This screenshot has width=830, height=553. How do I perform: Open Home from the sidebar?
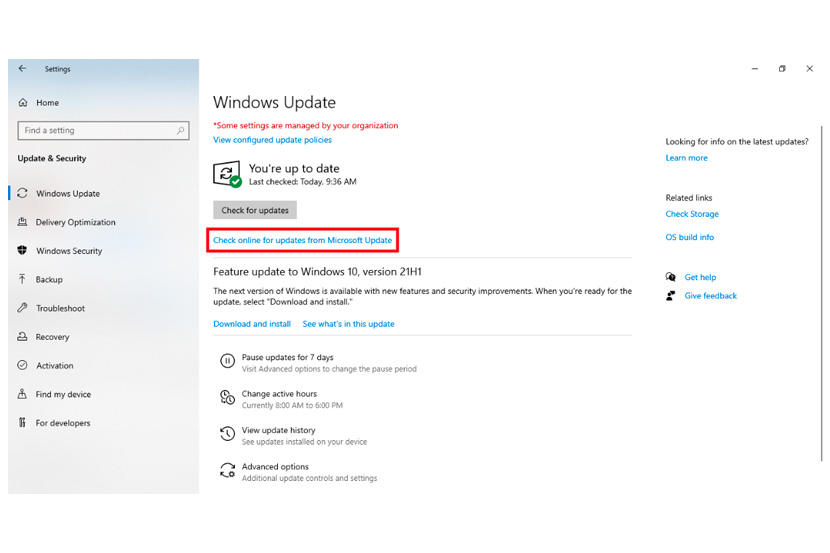[x=47, y=103]
